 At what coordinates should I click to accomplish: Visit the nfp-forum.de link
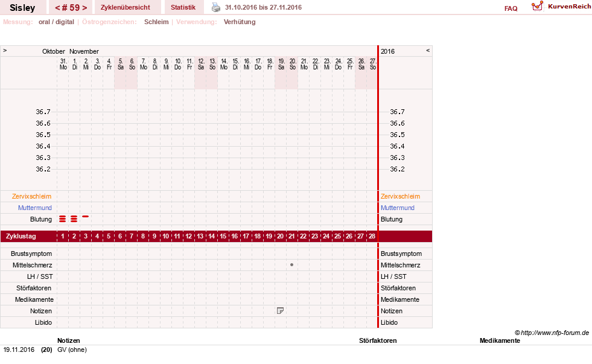pos(555,333)
